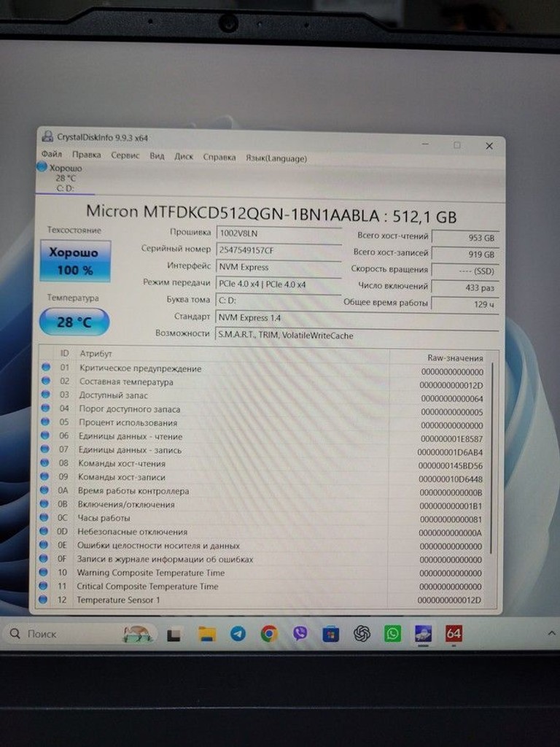This screenshot has height=747, width=560.
Task: Open the Сервис menu
Action: click(x=125, y=156)
